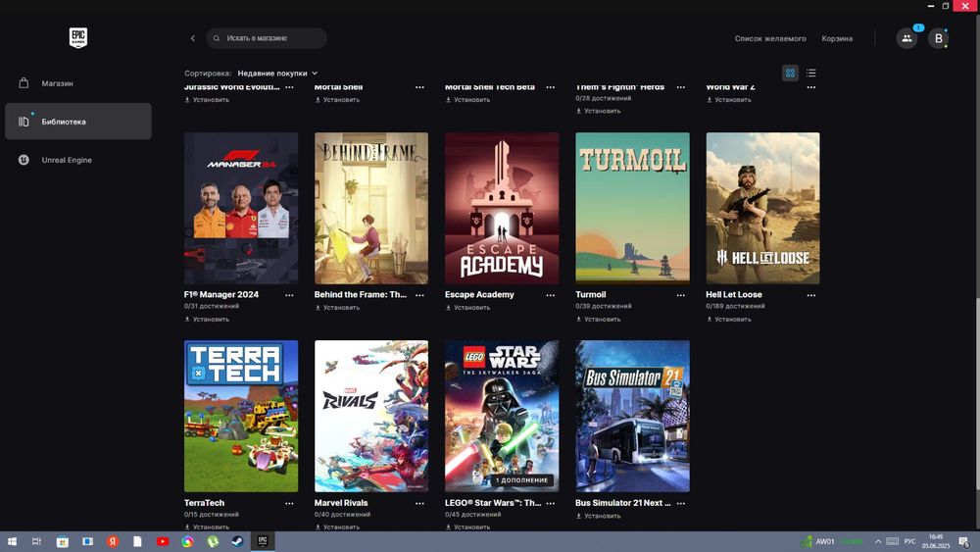Click the Epic Games taskbar icon
This screenshot has width=980, height=552.
(263, 541)
